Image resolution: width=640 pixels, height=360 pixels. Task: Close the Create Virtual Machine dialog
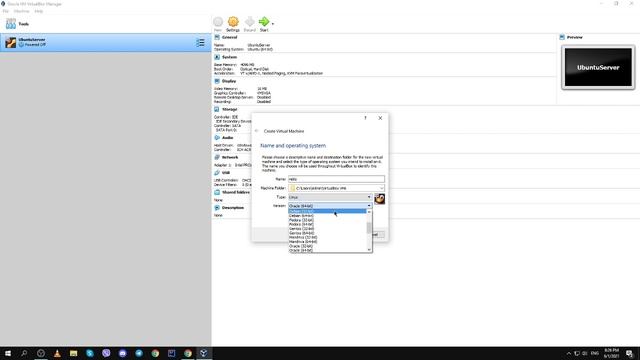[x=380, y=118]
